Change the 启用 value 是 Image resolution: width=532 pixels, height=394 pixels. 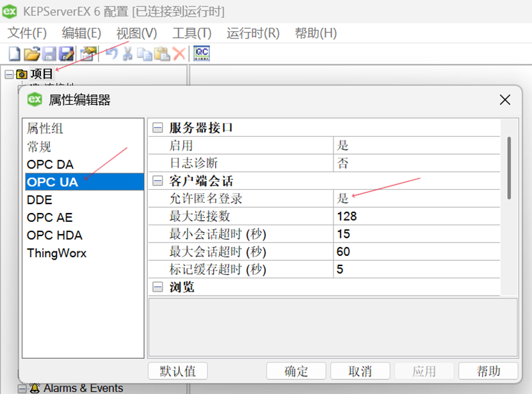pyautogui.click(x=417, y=145)
